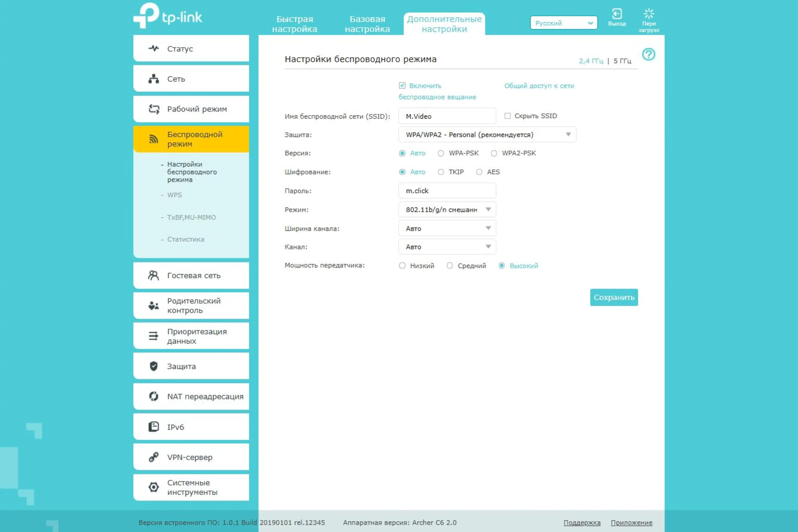Click the Системные инструменты gear icon
This screenshot has width=798, height=532.
(154, 487)
